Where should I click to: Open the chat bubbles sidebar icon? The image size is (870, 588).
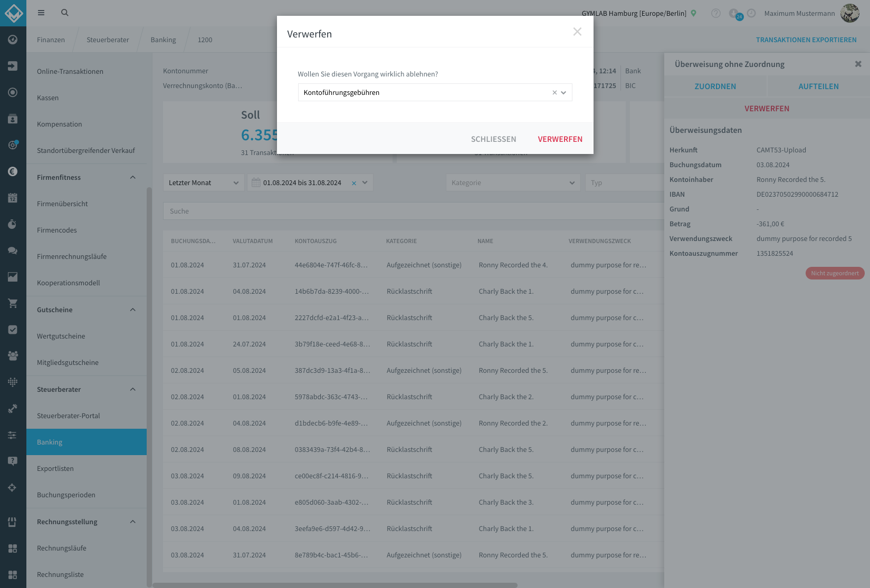13,250
